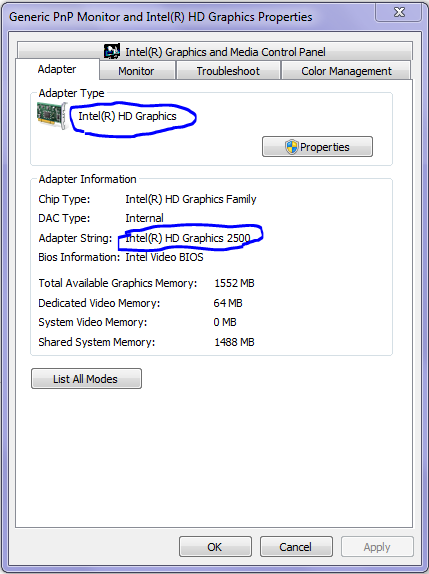The width and height of the screenshot is (429, 574).
Task: Open the Intel(R) Graphics and Media Control Panel tab
Action: coord(215,51)
